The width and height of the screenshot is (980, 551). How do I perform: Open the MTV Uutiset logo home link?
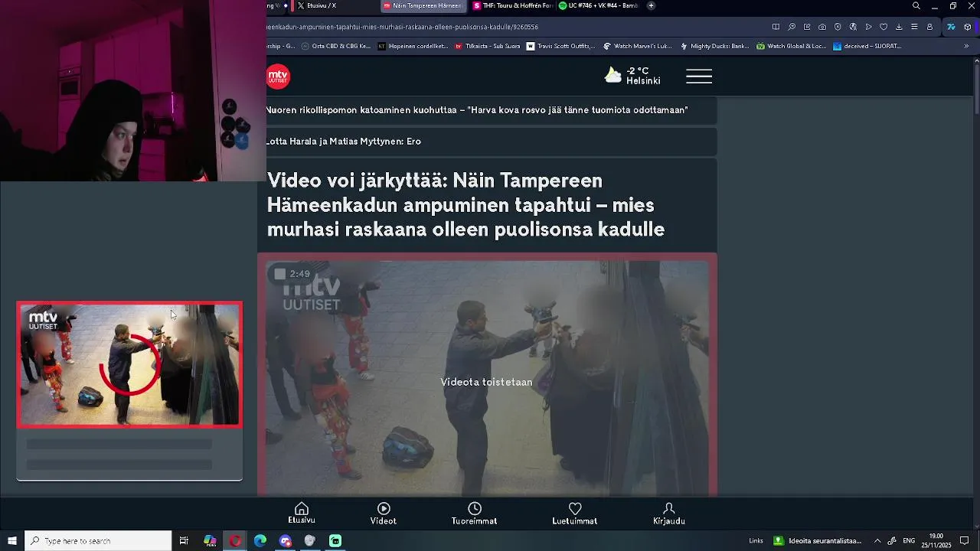pos(279,77)
